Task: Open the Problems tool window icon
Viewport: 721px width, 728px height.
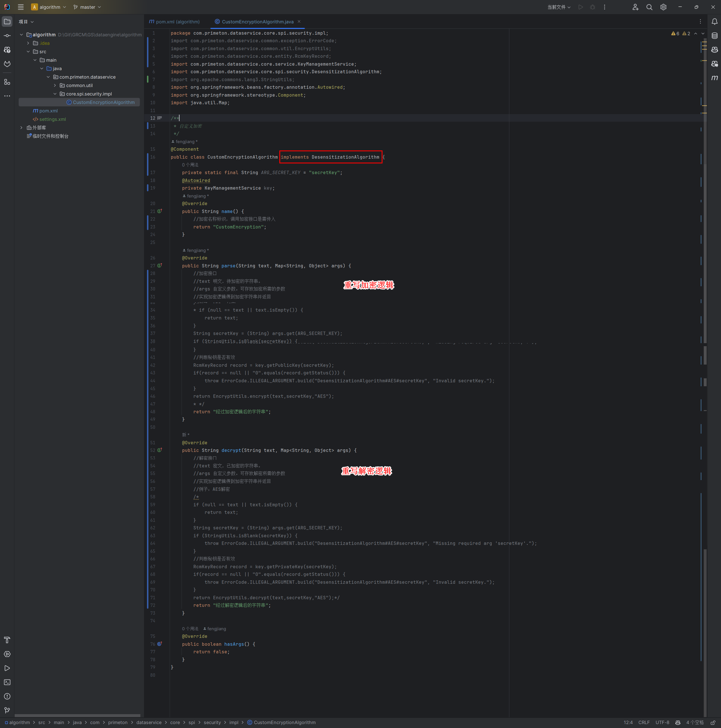Action: (7, 696)
